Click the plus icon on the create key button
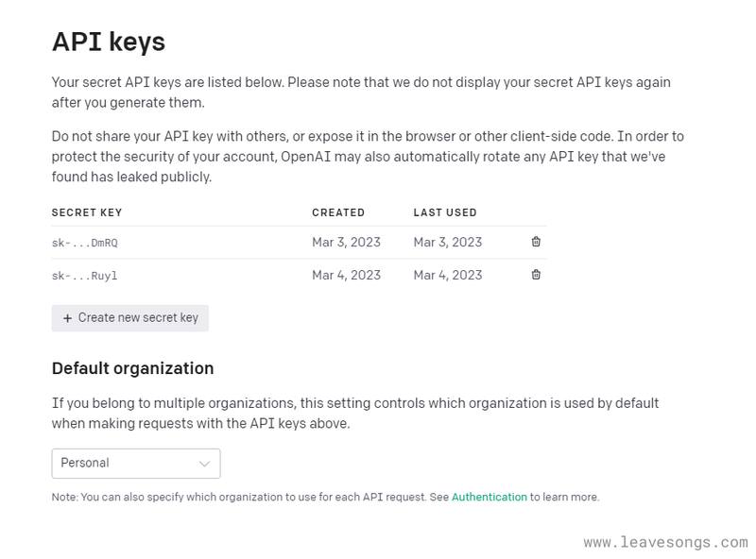 click(67, 318)
